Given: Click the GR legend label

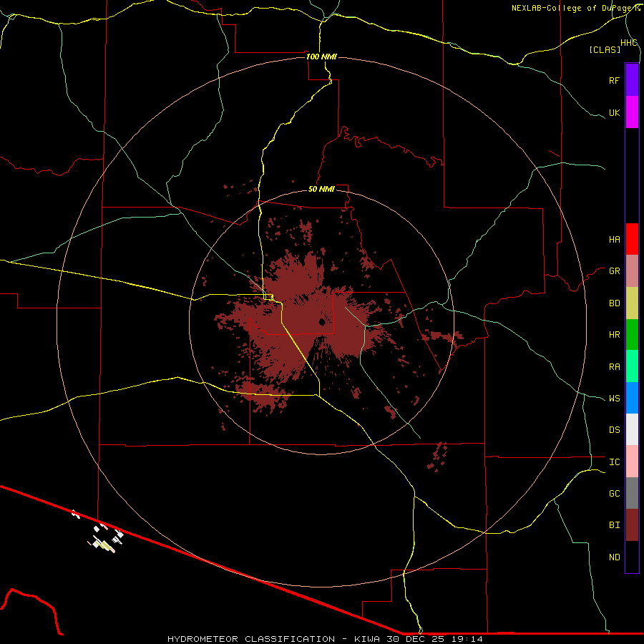Looking at the screenshot, I should pos(614,271).
